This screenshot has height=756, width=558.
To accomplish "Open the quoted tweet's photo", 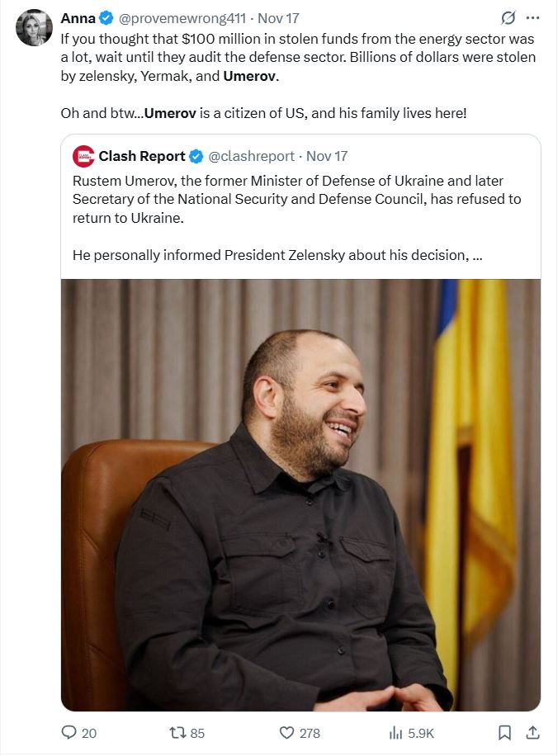I will [300, 495].
